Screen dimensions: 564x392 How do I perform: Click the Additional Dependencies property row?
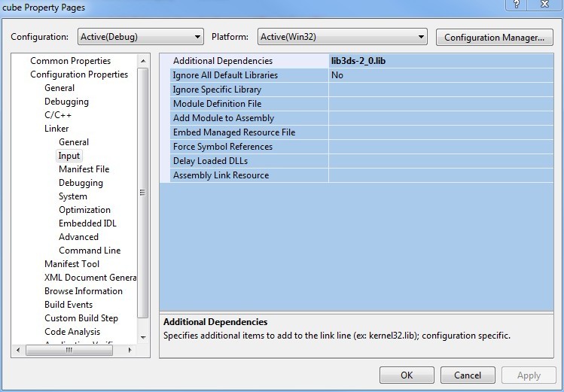tap(356, 61)
